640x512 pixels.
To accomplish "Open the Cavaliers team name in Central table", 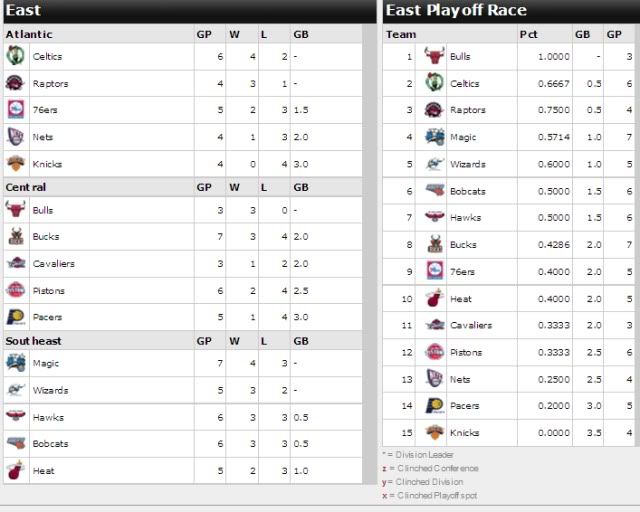I will [54, 263].
